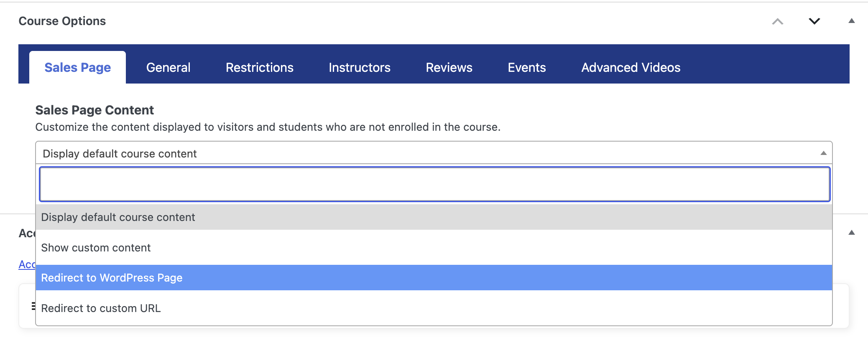
Task: Click the Course Options panel heading
Action: (x=62, y=21)
